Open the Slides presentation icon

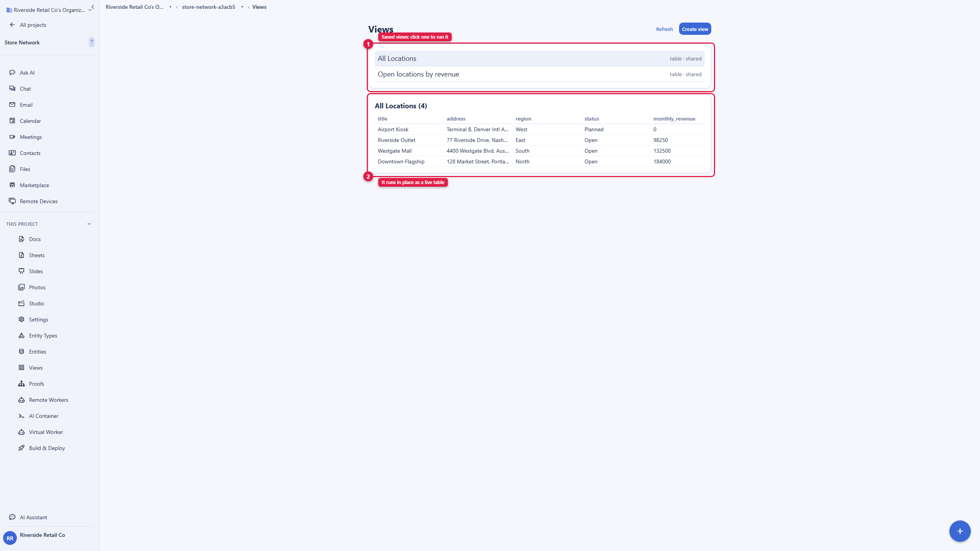21,271
